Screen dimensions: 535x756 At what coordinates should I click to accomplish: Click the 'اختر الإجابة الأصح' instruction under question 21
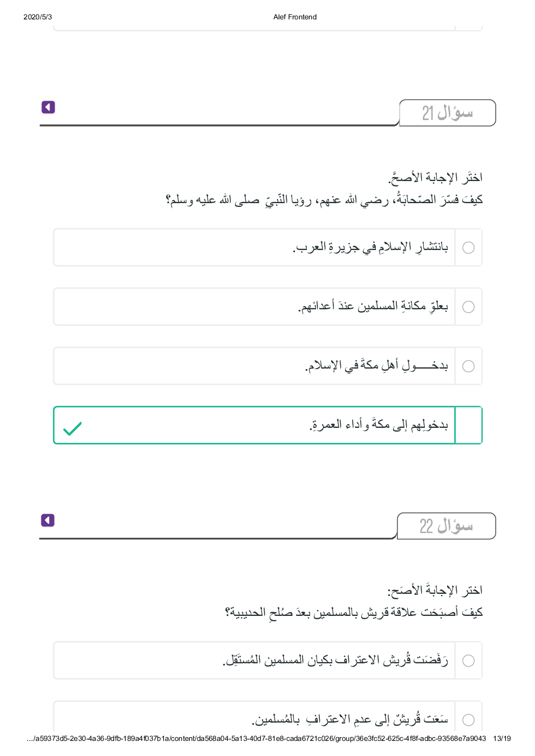point(435,177)
